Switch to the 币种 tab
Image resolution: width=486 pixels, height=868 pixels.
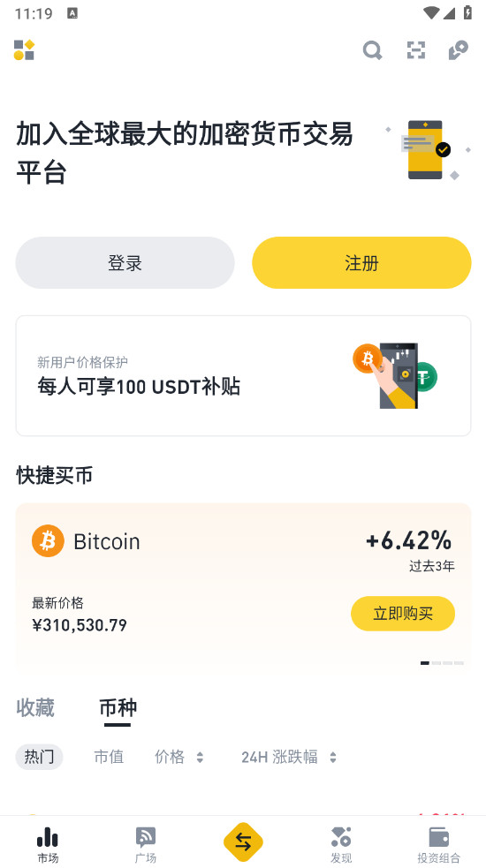(x=118, y=708)
